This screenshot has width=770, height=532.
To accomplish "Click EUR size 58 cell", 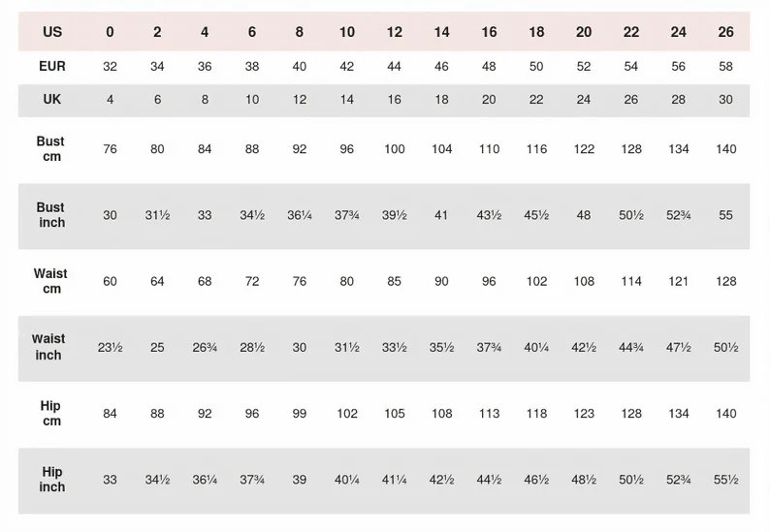I will coord(726,66).
